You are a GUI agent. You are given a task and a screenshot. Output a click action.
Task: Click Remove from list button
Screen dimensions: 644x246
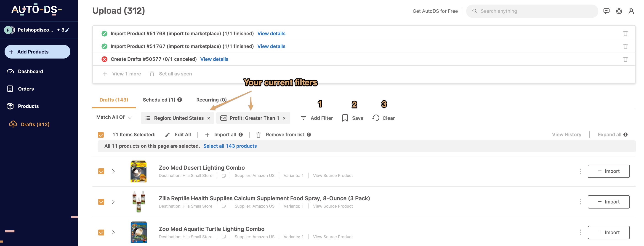280,134
